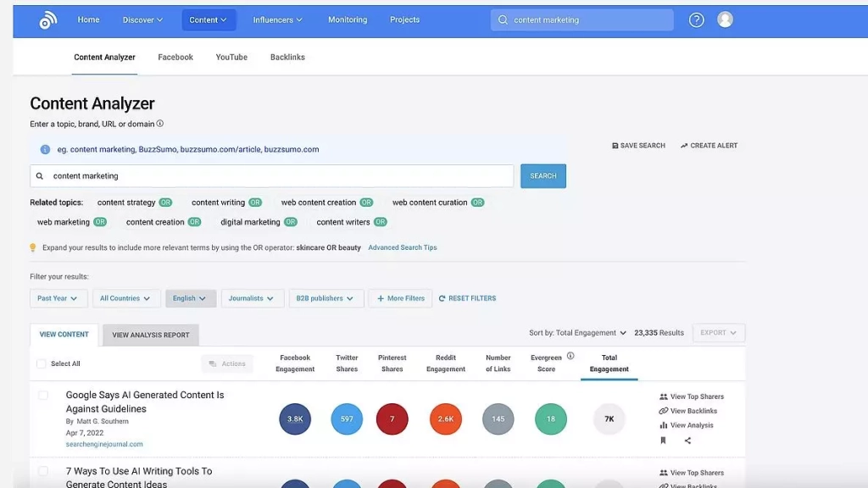This screenshot has width=868, height=488.
Task: Open the user profile avatar
Action: 726,20
